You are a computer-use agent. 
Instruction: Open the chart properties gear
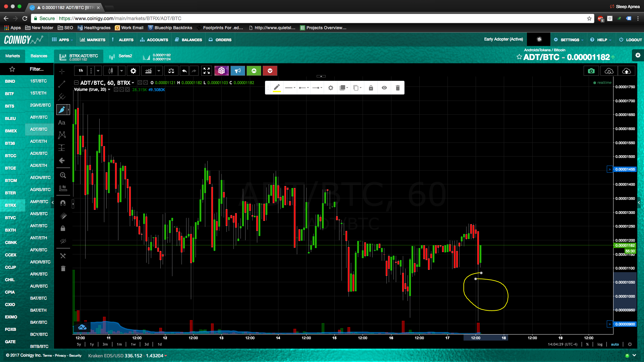click(x=133, y=71)
